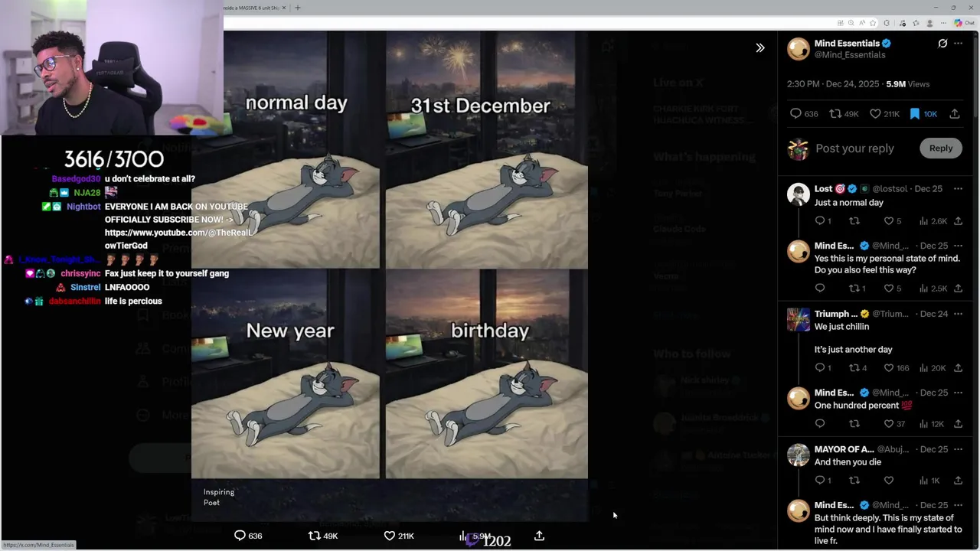Screen dimensions: 980x551
Task: Repost 49K under the image
Action: point(323,536)
